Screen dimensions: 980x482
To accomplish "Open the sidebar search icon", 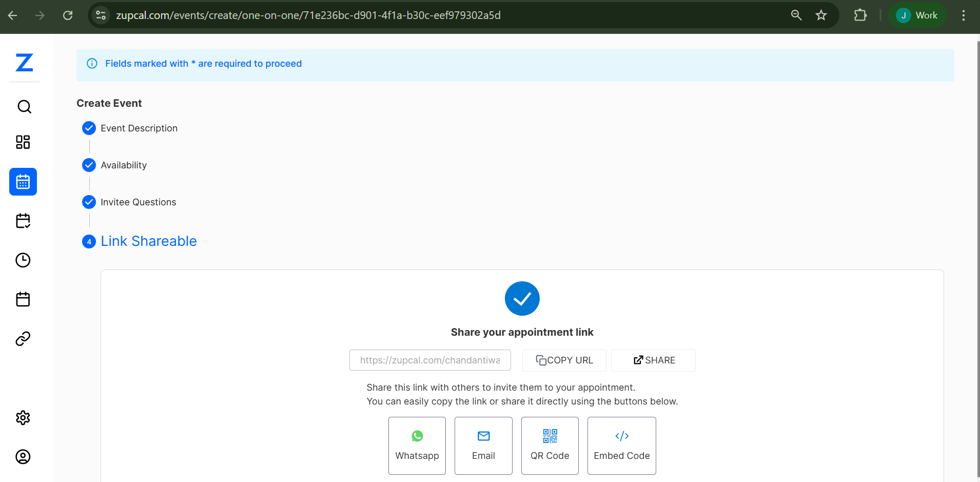I will coord(24,107).
